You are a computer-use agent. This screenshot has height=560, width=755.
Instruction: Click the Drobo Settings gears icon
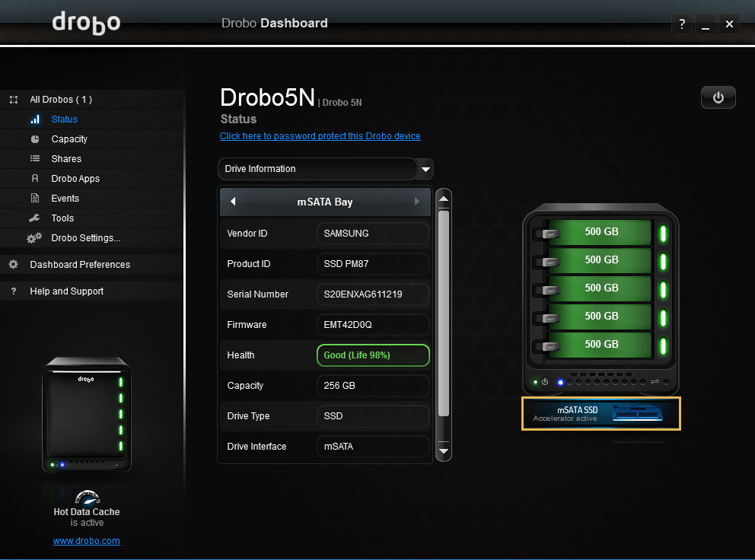click(x=34, y=238)
